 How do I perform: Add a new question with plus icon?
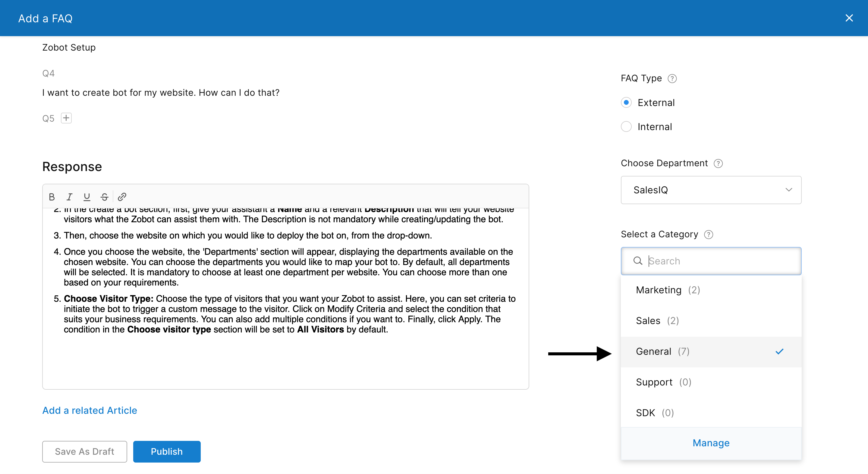click(66, 118)
